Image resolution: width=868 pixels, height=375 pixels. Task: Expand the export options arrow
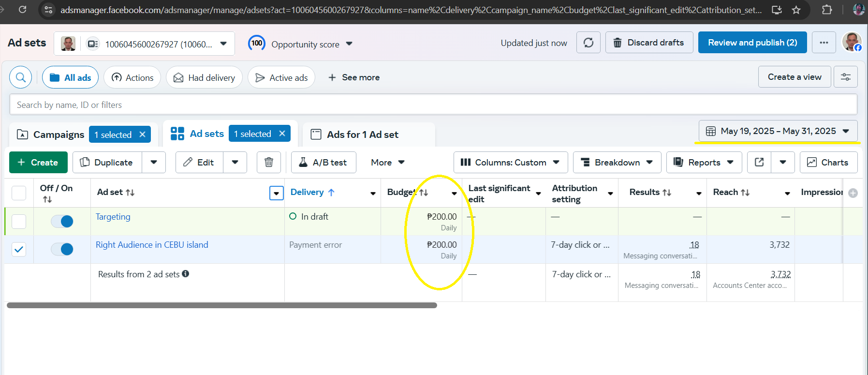[x=783, y=163]
